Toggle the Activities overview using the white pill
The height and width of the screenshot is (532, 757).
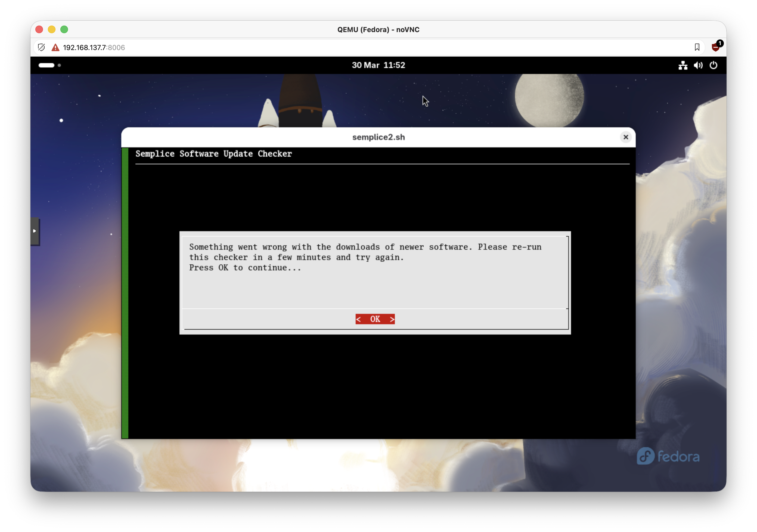pos(46,65)
